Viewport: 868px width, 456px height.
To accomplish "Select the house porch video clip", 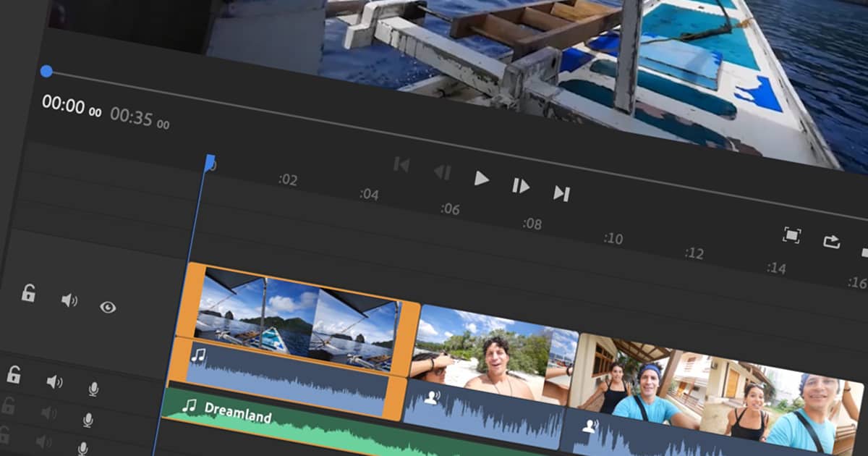I will point(716,394).
